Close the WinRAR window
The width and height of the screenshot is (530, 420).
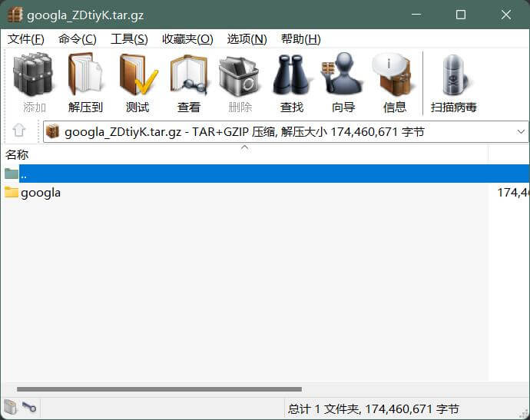coord(506,15)
